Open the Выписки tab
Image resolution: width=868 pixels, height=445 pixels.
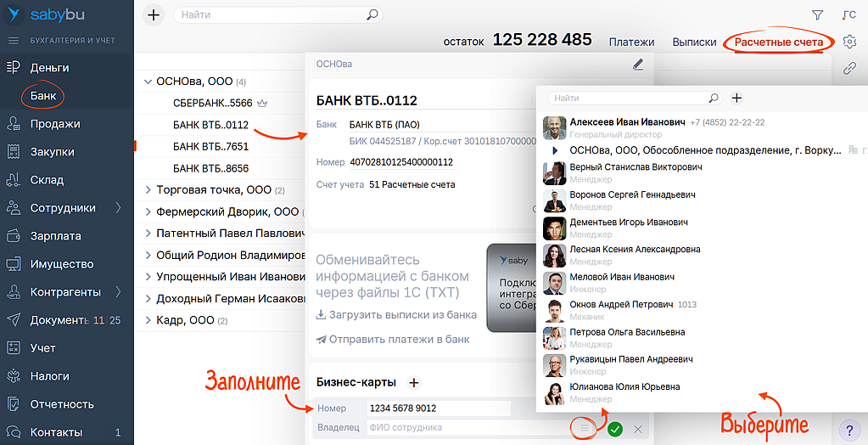click(694, 42)
